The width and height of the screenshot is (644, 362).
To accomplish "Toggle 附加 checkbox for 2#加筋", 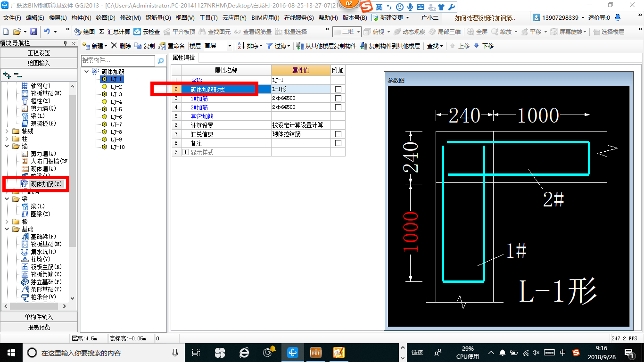I will [338, 107].
